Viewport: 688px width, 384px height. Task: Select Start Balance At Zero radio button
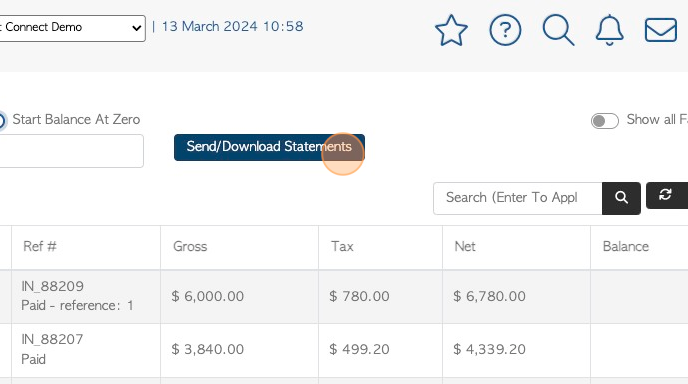[1, 120]
